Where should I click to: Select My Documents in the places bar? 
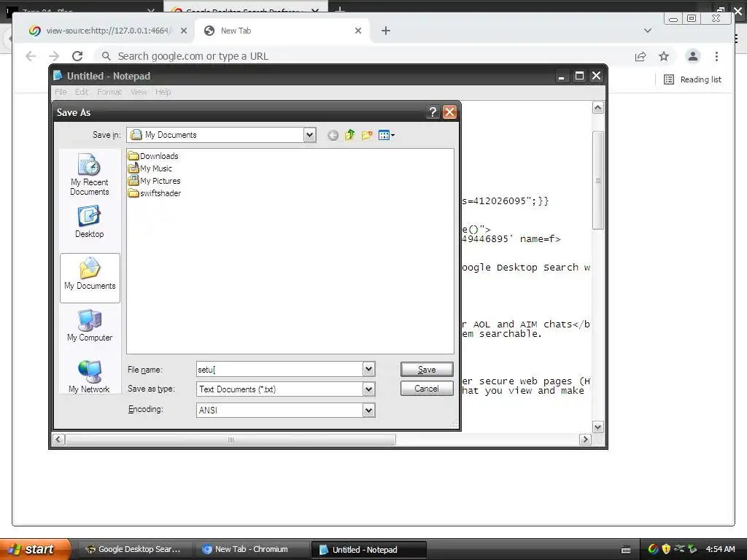(x=90, y=278)
